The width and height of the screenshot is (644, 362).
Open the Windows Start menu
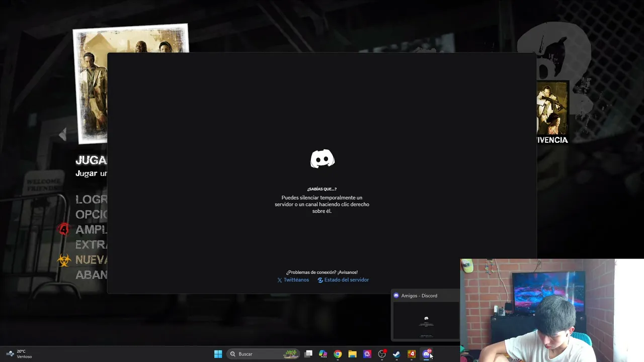coord(218,354)
